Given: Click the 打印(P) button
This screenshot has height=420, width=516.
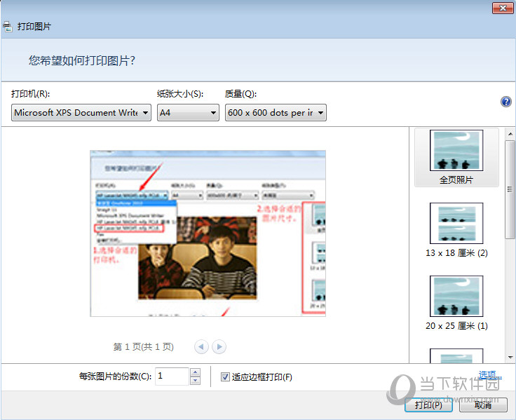Looking at the screenshot, I should pyautogui.click(x=428, y=405).
